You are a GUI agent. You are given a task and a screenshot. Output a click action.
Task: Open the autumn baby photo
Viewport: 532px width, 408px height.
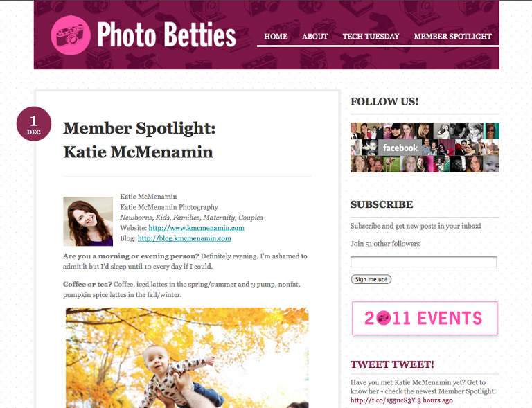coord(187,357)
